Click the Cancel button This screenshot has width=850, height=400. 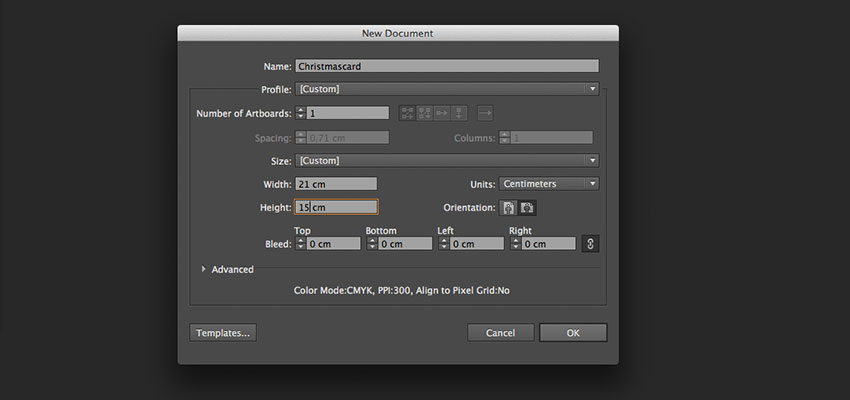(500, 333)
